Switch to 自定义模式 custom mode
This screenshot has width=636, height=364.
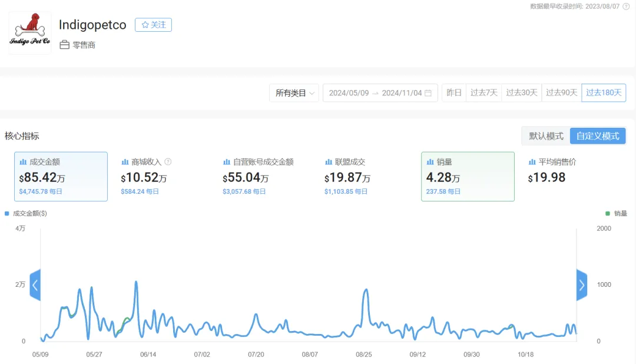[x=598, y=136]
